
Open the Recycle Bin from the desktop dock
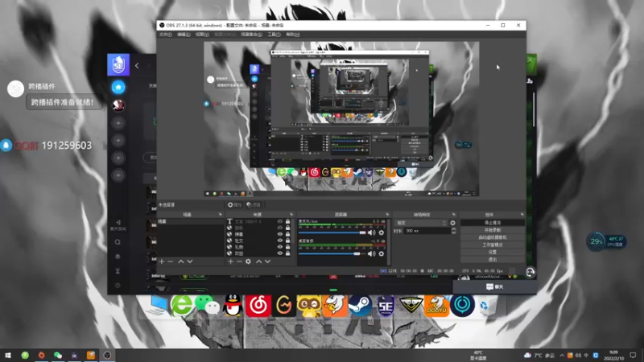486,306
